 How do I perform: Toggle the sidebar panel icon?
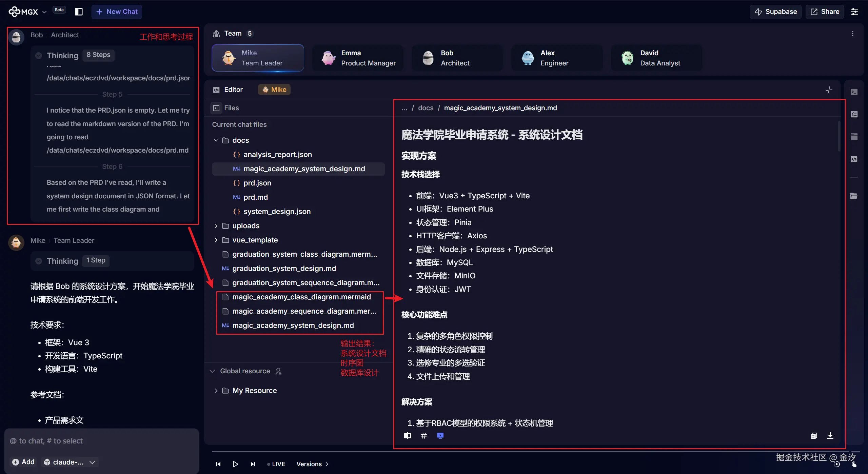coord(79,12)
